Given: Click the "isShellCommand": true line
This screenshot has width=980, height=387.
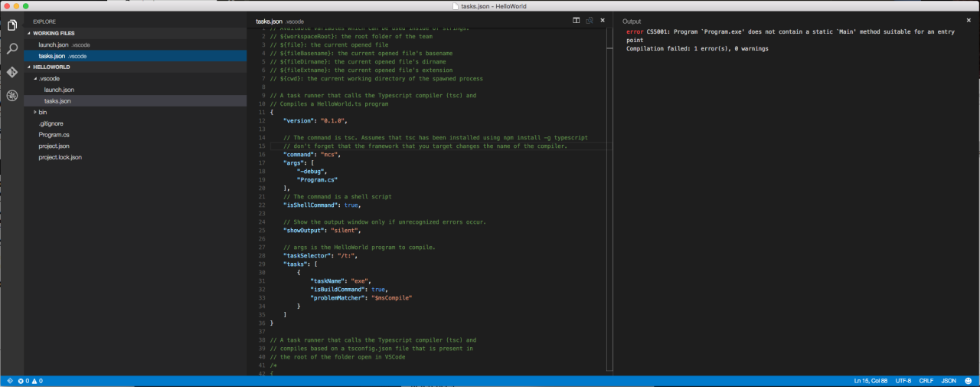Looking at the screenshot, I should coord(322,205).
